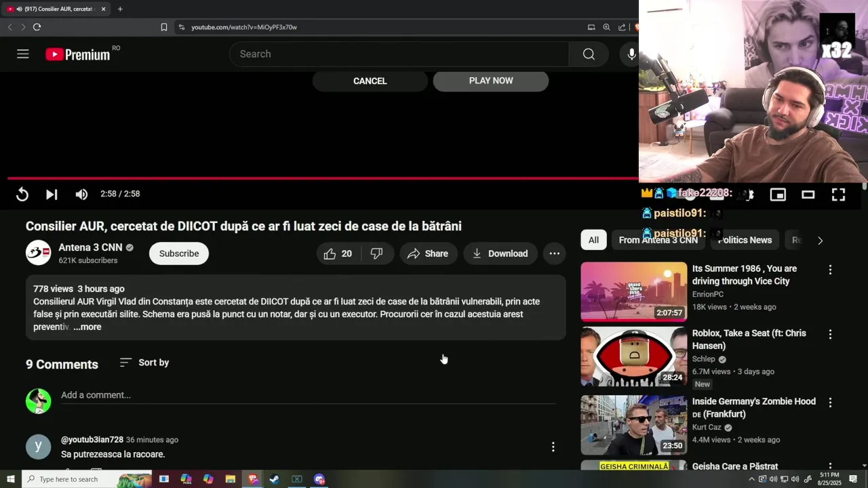Open the comments Sort by menu
The image size is (868, 488).
144,363
